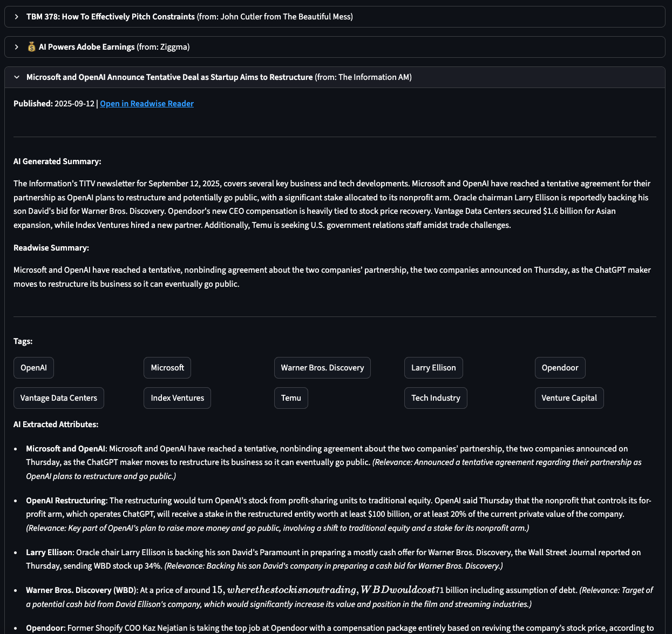Viewport: 672px width, 634px height.
Task: Select the Vantage Data Centers tag
Action: (59, 398)
